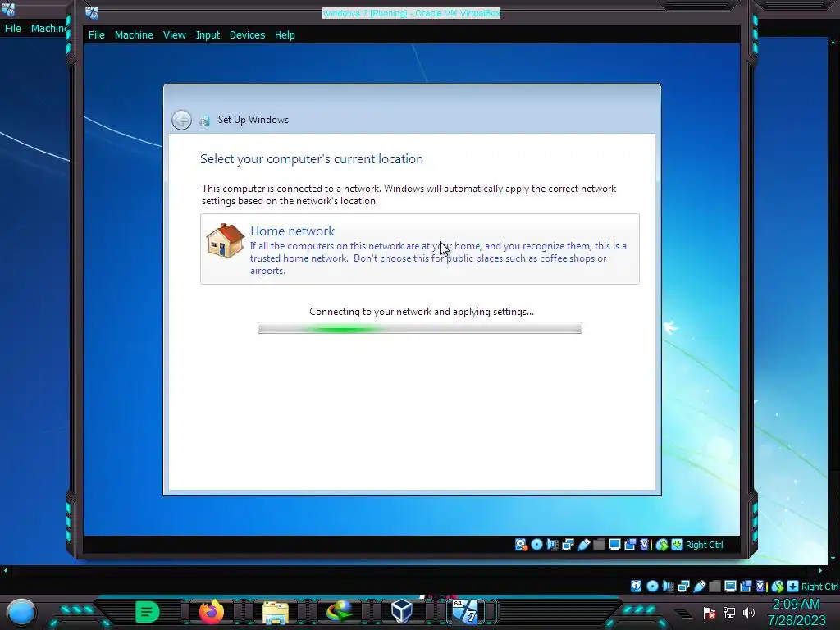Click left arrow of background window's horizontal scrollbar
Screen dimensions: 840x630
(6, 571)
